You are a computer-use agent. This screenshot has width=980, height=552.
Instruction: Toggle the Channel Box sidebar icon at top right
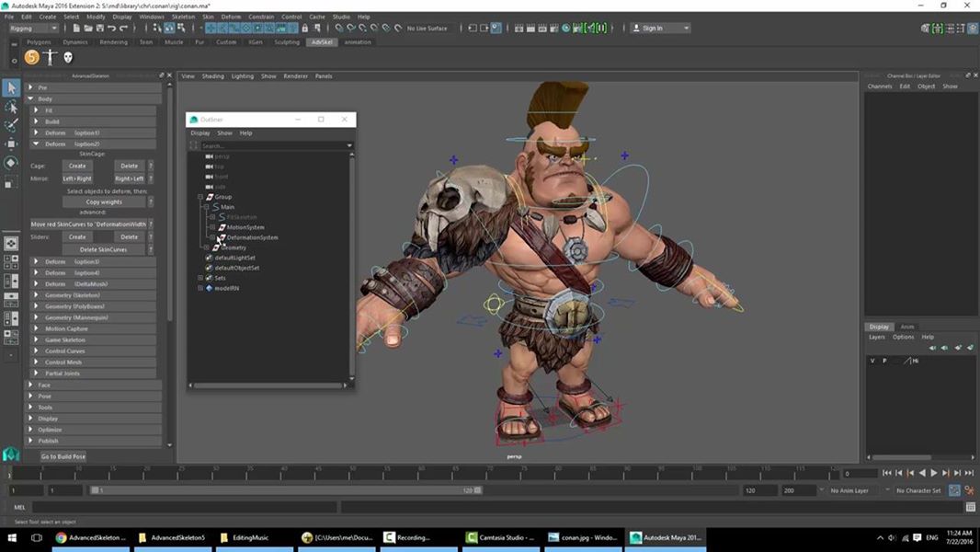point(973,29)
